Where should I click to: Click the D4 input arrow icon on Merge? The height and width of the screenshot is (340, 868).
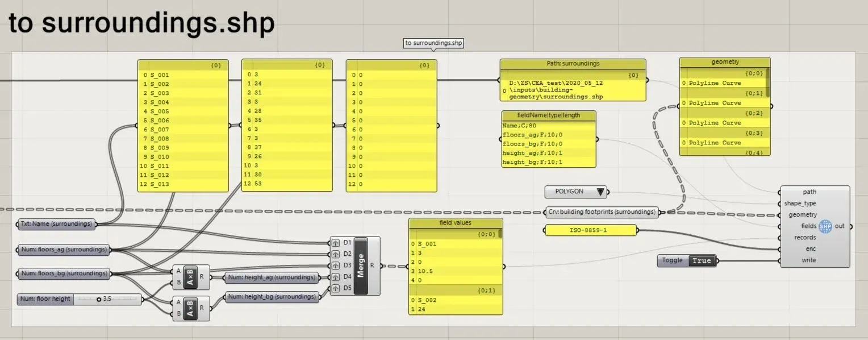pyautogui.click(x=336, y=277)
